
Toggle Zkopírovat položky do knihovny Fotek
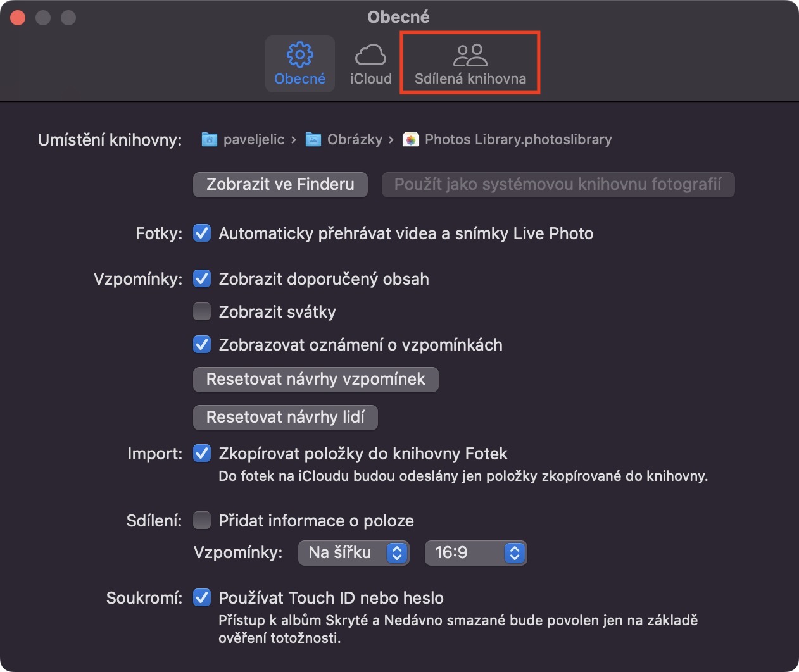pyautogui.click(x=202, y=454)
